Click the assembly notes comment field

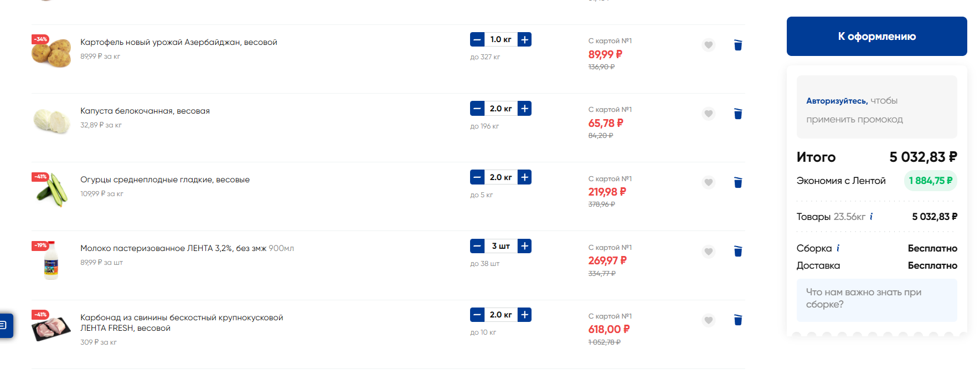click(x=876, y=300)
